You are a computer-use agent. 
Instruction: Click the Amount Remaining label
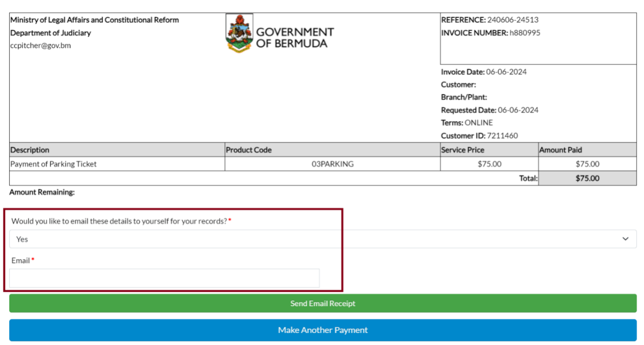[x=42, y=192]
